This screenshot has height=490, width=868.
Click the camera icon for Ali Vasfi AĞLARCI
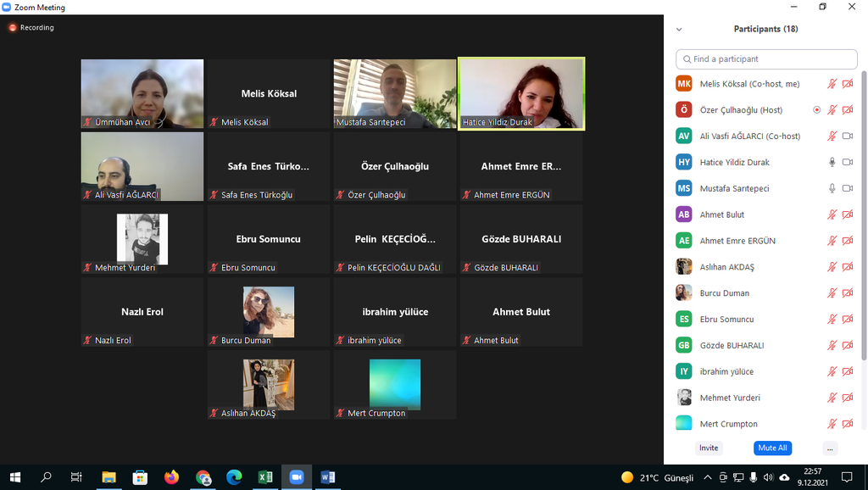click(847, 136)
